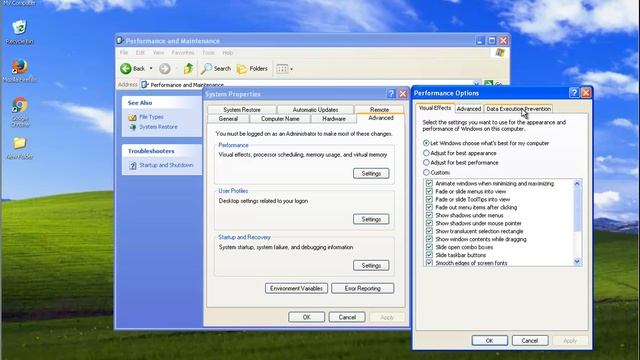
Task: Open Remote tab in System Properties
Action: 379,110
